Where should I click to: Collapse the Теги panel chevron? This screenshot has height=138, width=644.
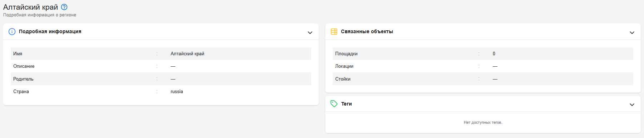632,104
